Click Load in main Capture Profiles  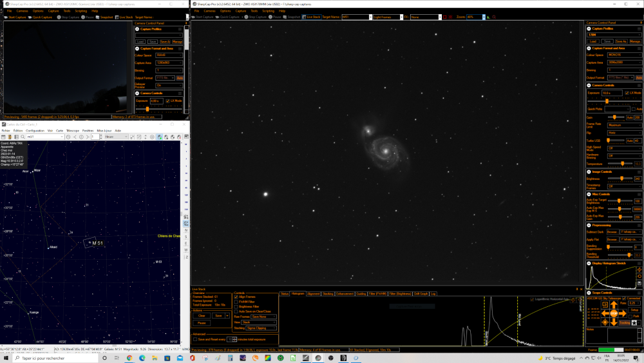point(593,41)
